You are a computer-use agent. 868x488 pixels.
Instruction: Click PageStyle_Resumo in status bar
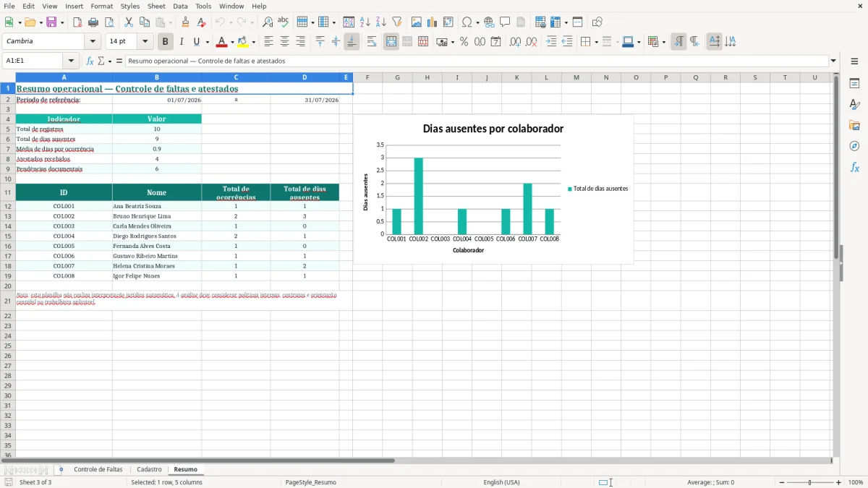tap(311, 482)
